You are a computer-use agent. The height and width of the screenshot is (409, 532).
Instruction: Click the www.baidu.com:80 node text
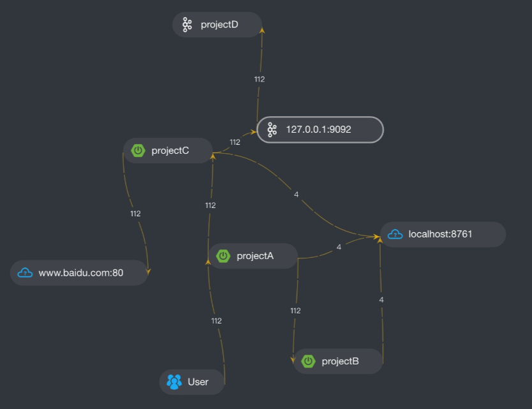coord(81,272)
